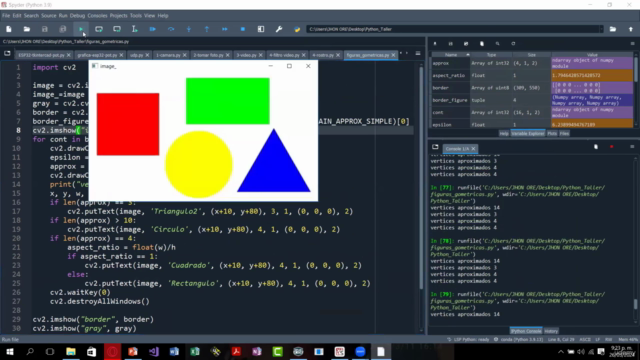Switch to the Help pane tab
The height and width of the screenshot is (360, 640).
point(504,133)
